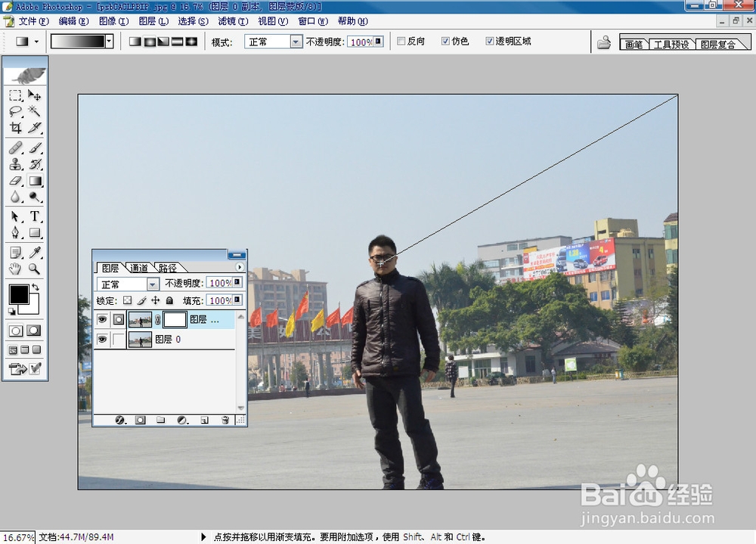
Task: Switch to Quick Mask mode
Action: click(x=34, y=331)
